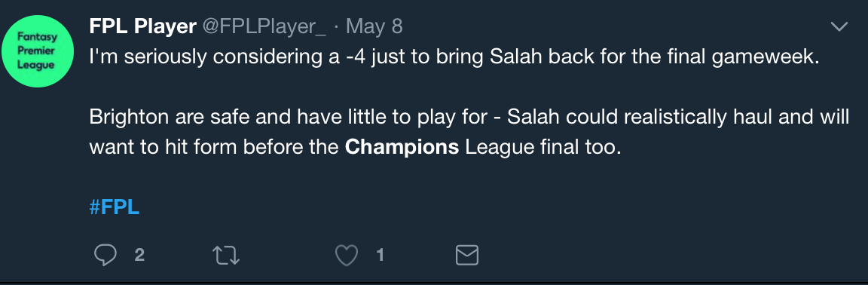The width and height of the screenshot is (868, 285).
Task: Click the "League final too." text
Action: pos(539,148)
